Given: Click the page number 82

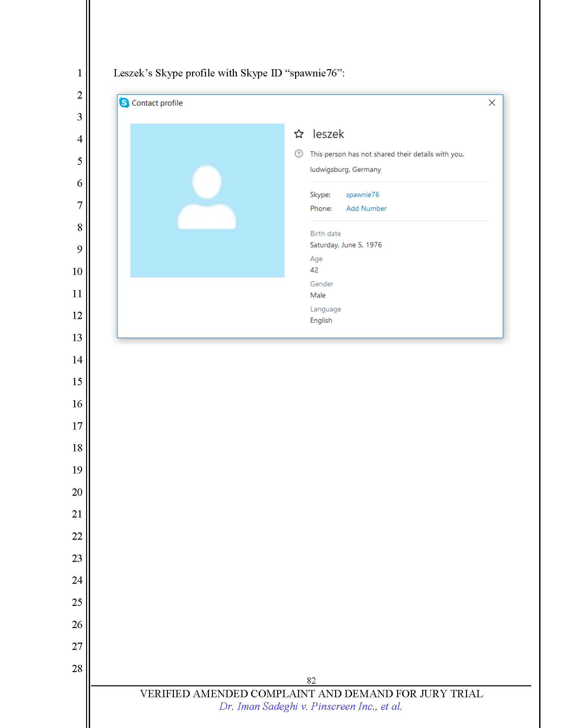Looking at the screenshot, I should [x=311, y=680].
